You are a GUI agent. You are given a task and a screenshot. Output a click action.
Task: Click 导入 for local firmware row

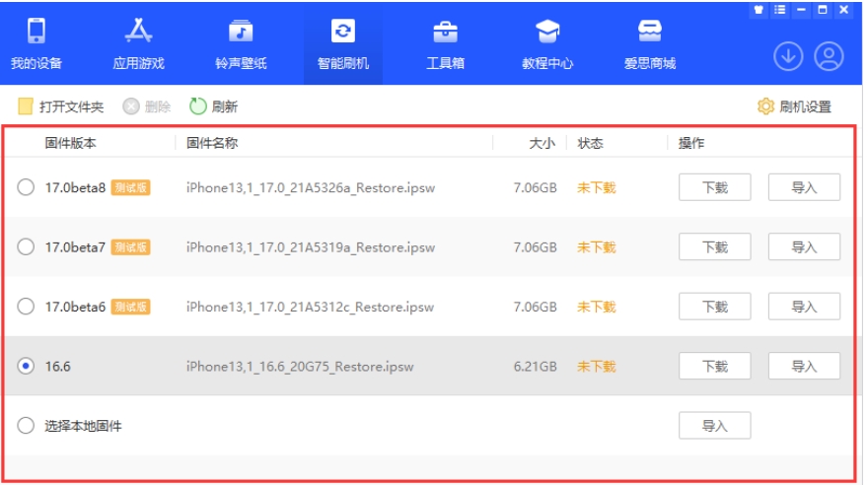(x=714, y=426)
